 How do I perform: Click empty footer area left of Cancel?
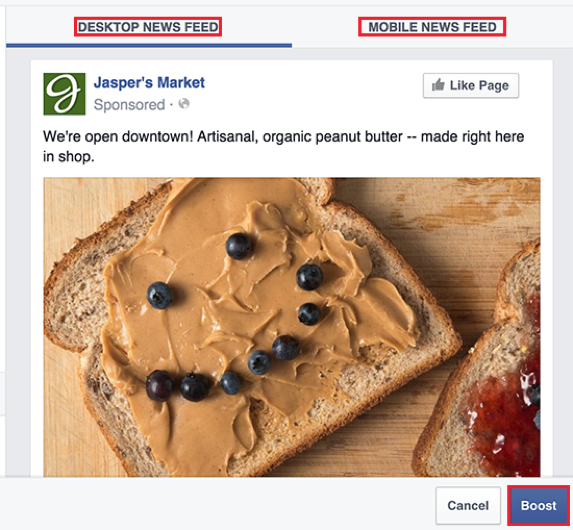(217, 504)
